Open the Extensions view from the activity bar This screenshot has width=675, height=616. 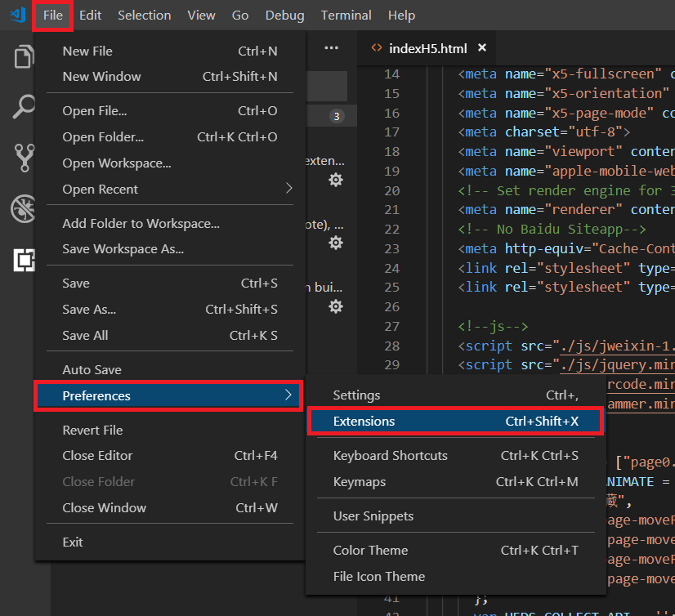(x=24, y=261)
